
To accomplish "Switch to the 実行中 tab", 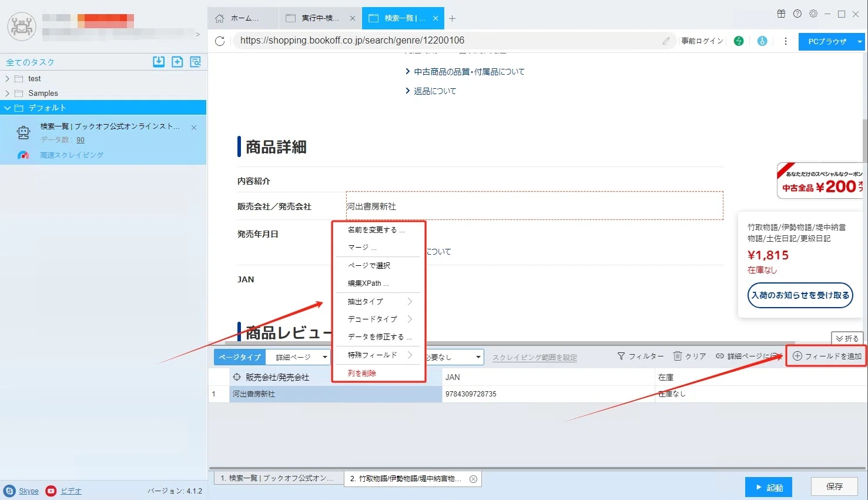I will [320, 18].
